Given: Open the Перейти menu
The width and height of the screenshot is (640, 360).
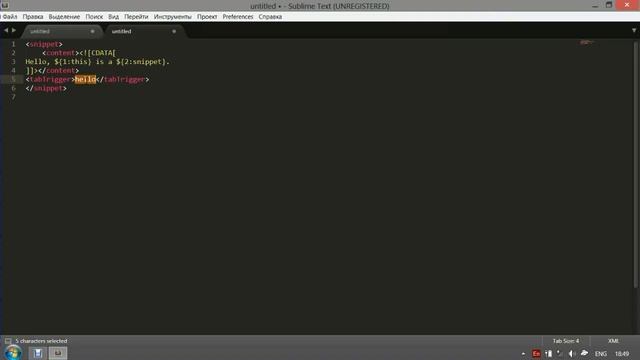Looking at the screenshot, I should pos(136,17).
